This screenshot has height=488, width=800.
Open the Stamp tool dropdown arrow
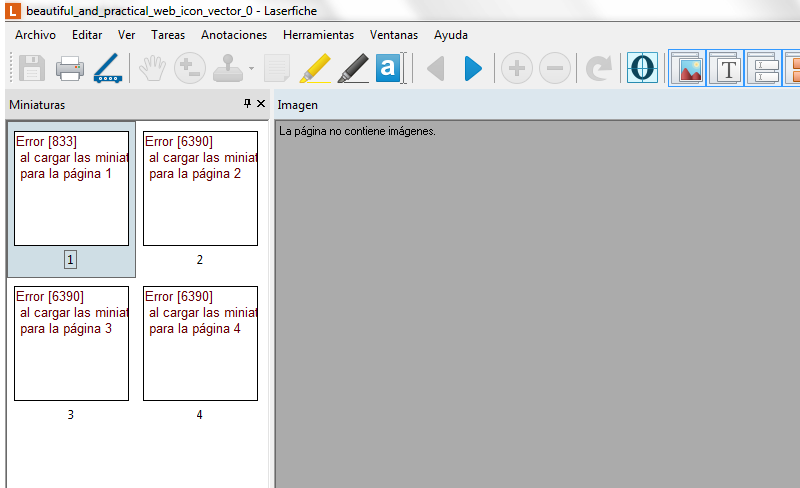click(x=251, y=68)
